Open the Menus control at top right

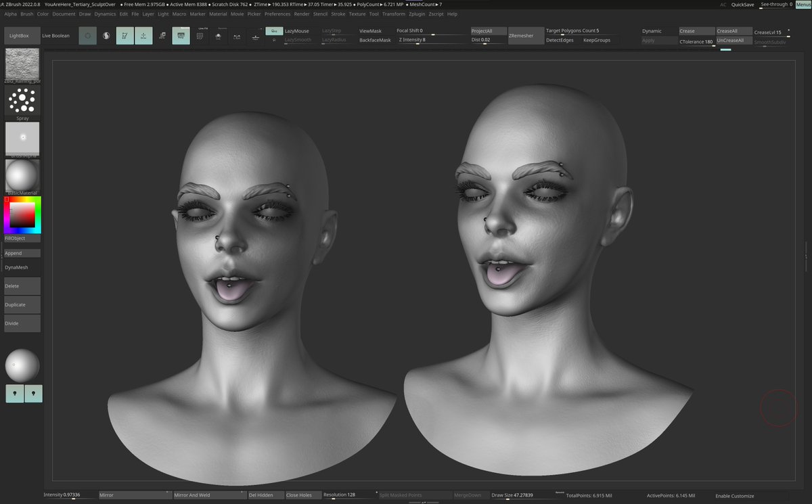coord(804,4)
